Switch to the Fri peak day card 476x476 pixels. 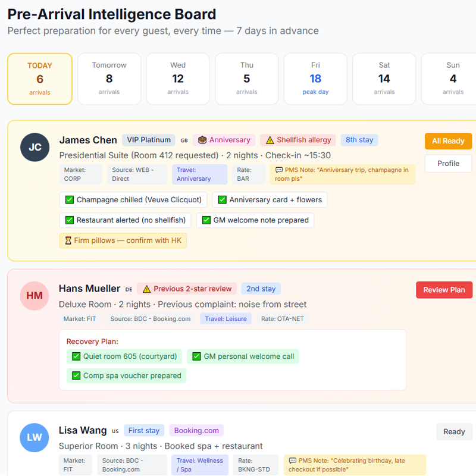[315, 79]
